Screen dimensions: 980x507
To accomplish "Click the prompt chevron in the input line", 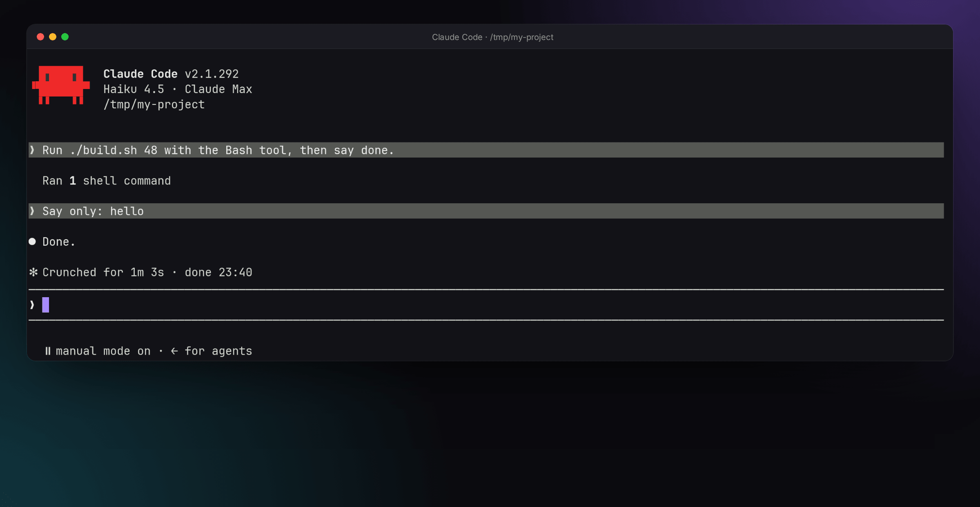I will (32, 305).
